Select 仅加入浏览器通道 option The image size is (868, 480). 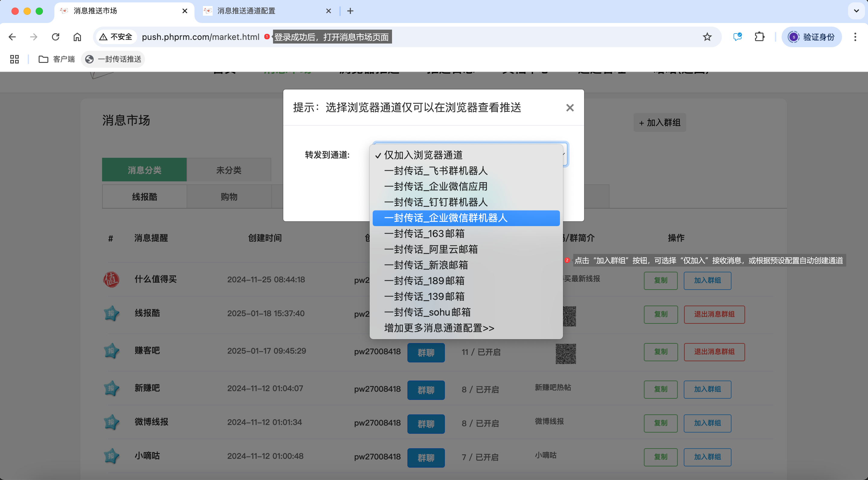466,155
